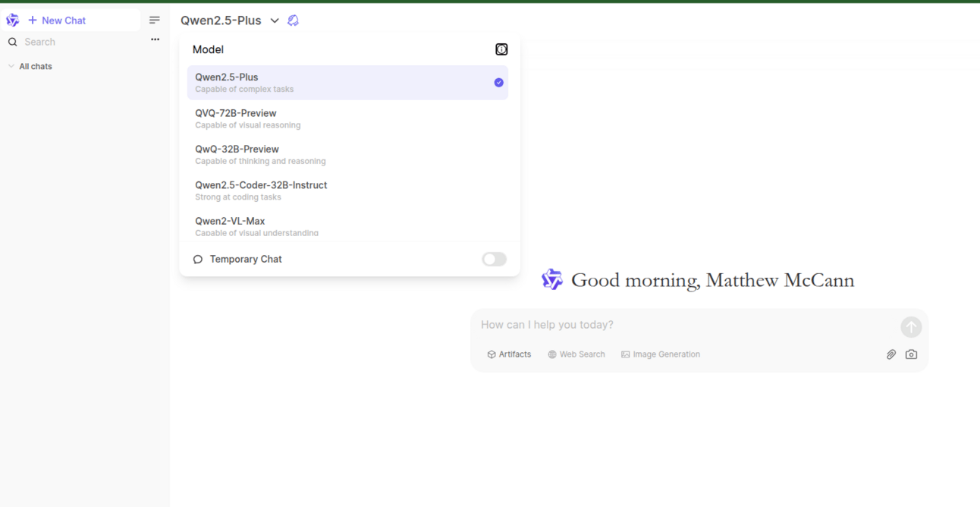Click the 'Capable of visual reasoning' description
Viewport: 980px width, 507px height.
pyautogui.click(x=248, y=125)
